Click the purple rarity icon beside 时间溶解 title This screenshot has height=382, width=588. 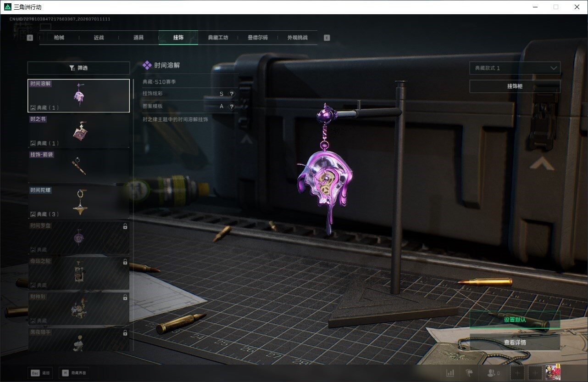147,65
